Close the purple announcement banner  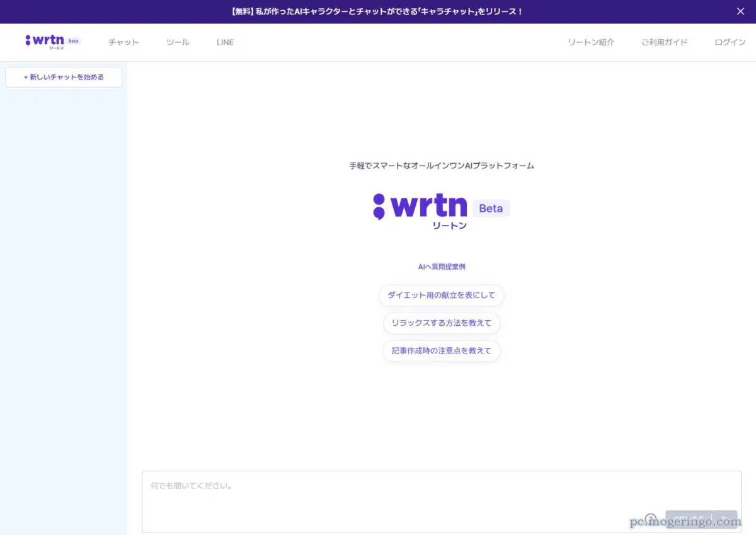pos(740,11)
